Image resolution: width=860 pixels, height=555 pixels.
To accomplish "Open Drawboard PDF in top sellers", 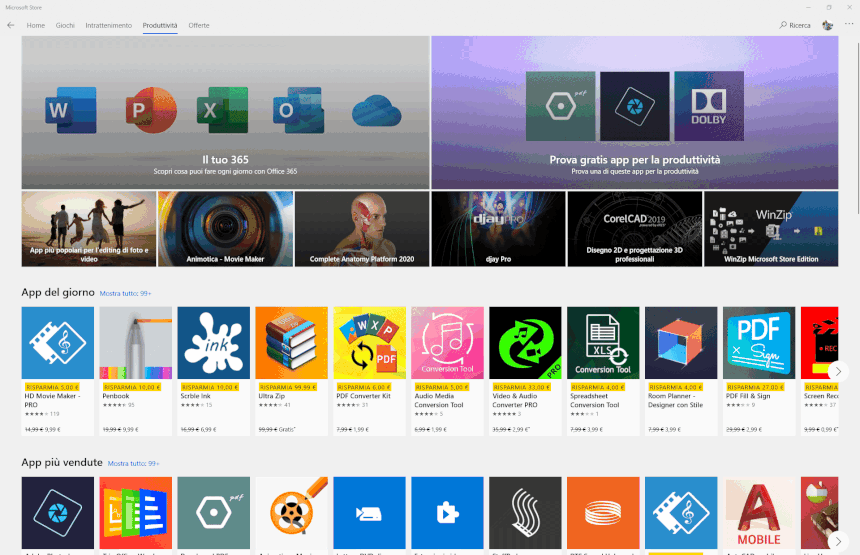I will [213, 513].
